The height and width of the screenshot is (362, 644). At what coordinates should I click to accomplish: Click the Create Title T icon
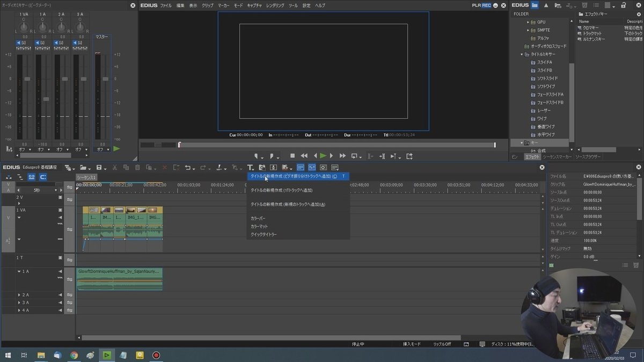coord(250,168)
